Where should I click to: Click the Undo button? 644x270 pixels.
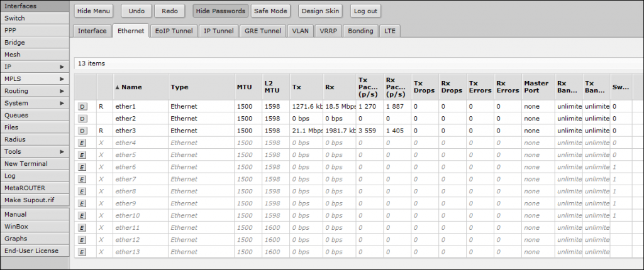click(136, 11)
